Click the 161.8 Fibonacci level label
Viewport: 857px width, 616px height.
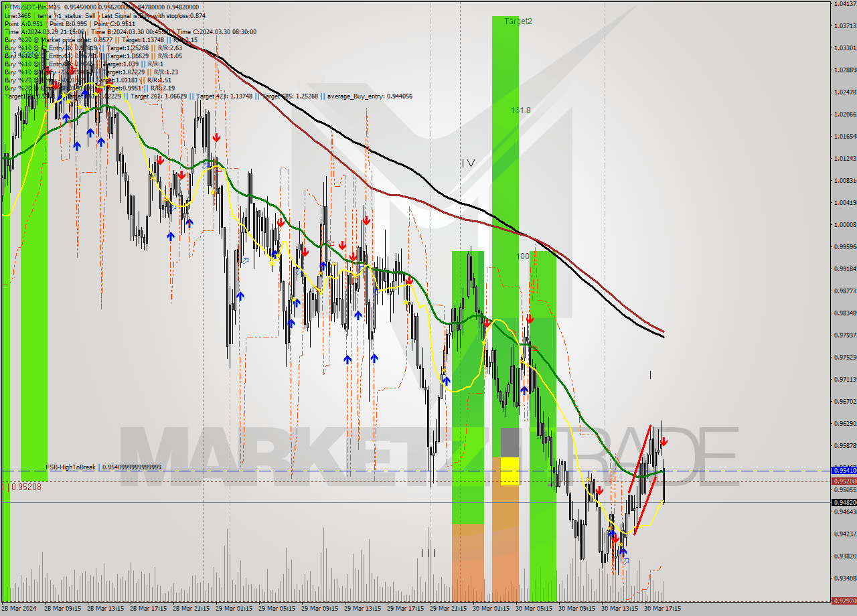pyautogui.click(x=520, y=110)
